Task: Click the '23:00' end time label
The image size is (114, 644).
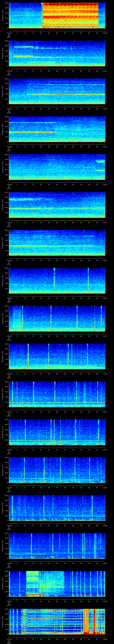Action: 105,71
